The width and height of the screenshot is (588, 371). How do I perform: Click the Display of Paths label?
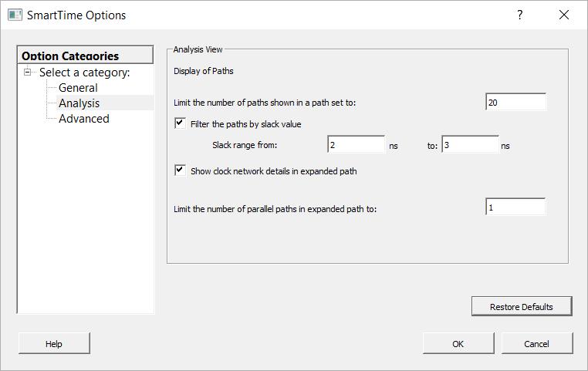point(204,71)
